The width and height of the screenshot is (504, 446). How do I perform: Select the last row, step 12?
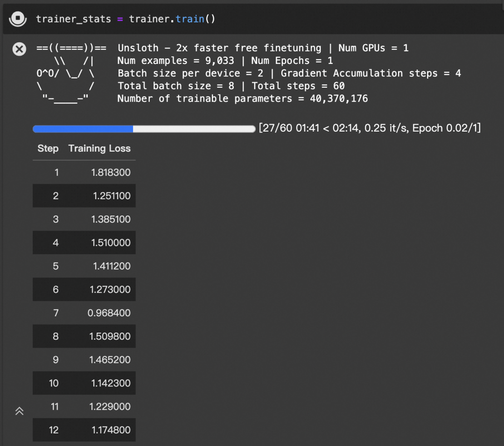click(x=84, y=430)
